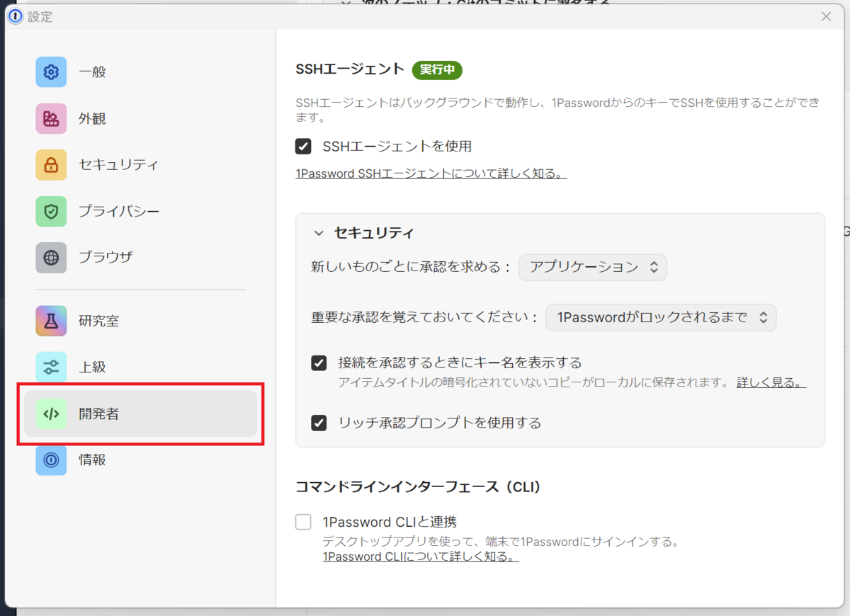Viewport: 850px width, 616px height.
Task: Click the 実行中 status badge
Action: pyautogui.click(x=437, y=70)
